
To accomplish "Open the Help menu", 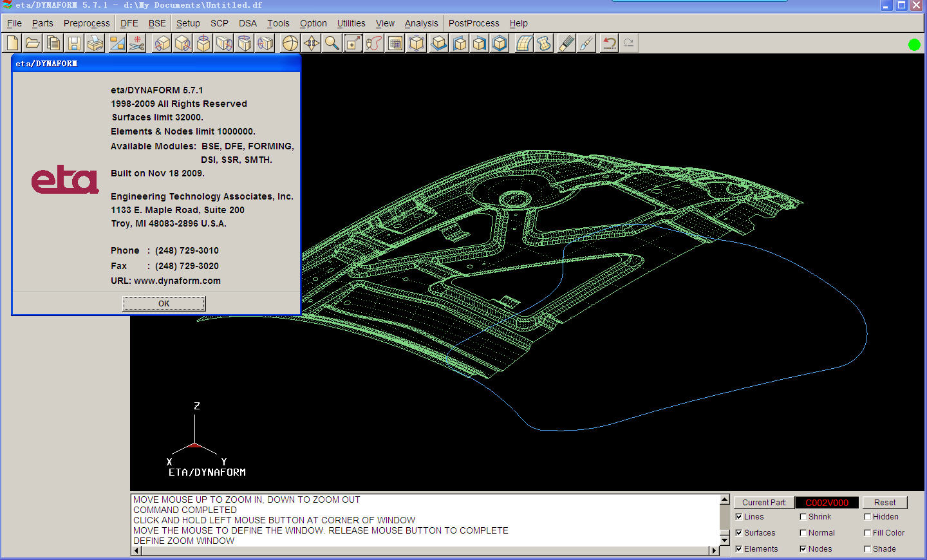I will coord(518,23).
